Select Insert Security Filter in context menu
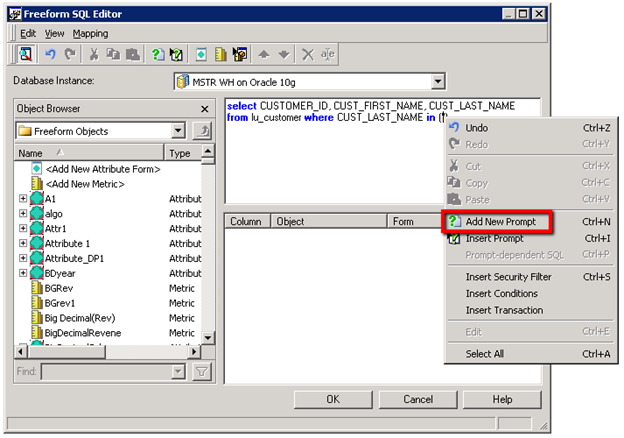Screen dimensions: 624x438 pyautogui.click(x=508, y=277)
